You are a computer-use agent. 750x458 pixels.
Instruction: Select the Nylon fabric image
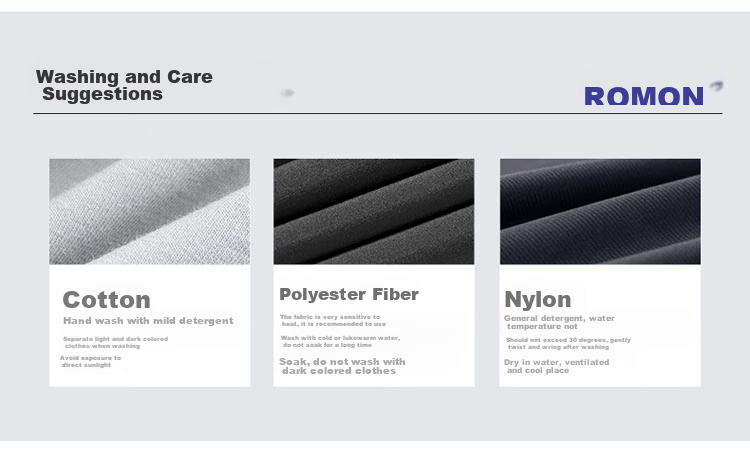tap(600, 211)
